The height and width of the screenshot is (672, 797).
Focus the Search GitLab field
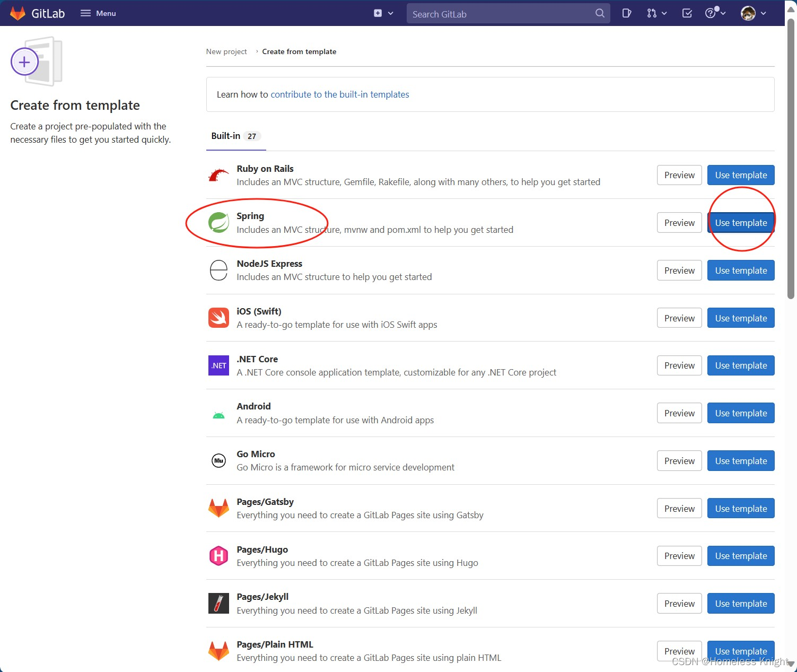point(508,14)
